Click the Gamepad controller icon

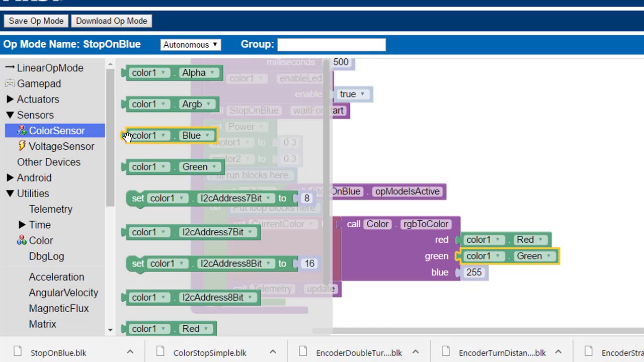(10, 83)
